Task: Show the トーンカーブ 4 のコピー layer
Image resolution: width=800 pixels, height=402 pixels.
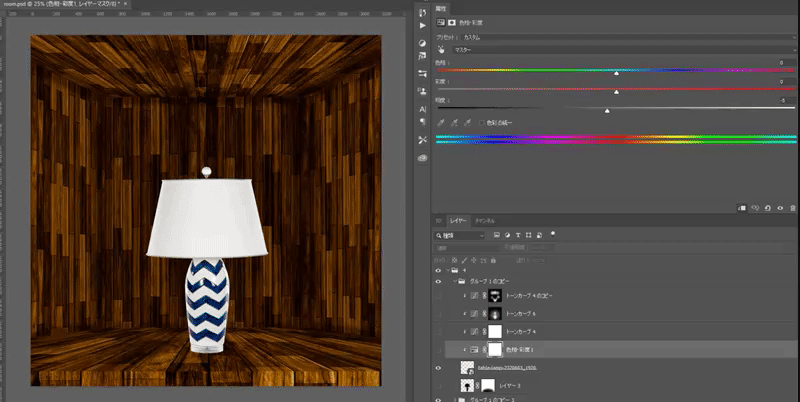Action: click(x=439, y=297)
